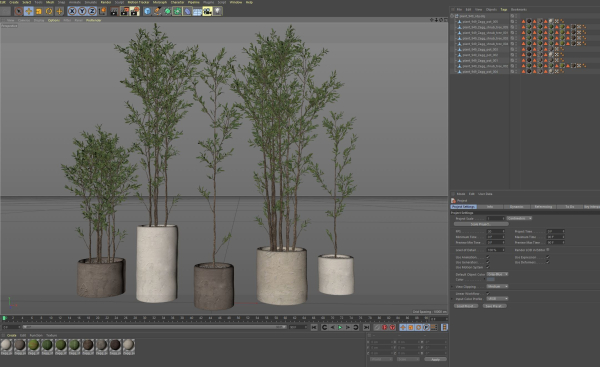Screen dimensions: 600x367
Task: Select the Live Selection tool
Action: [x=18, y=11]
